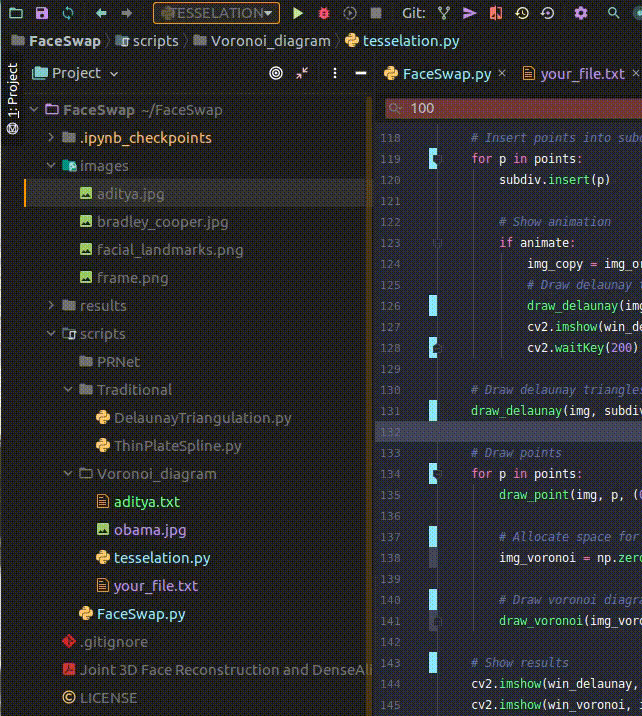The image size is (642, 716).
Task: Open the Project view dropdown
Action: [76, 73]
